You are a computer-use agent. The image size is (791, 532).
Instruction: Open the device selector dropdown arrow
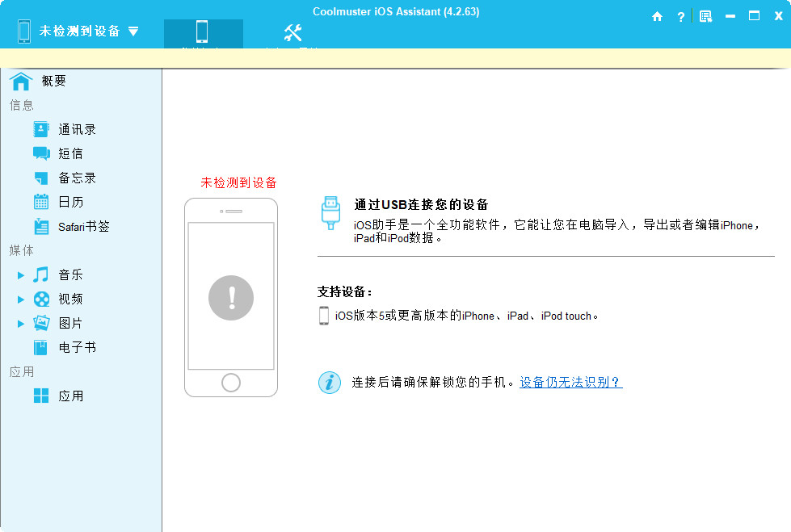tap(133, 31)
